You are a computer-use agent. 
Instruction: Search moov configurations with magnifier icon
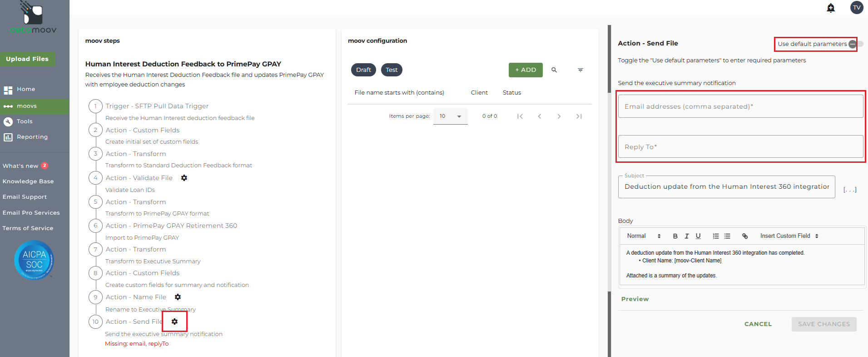tap(554, 70)
